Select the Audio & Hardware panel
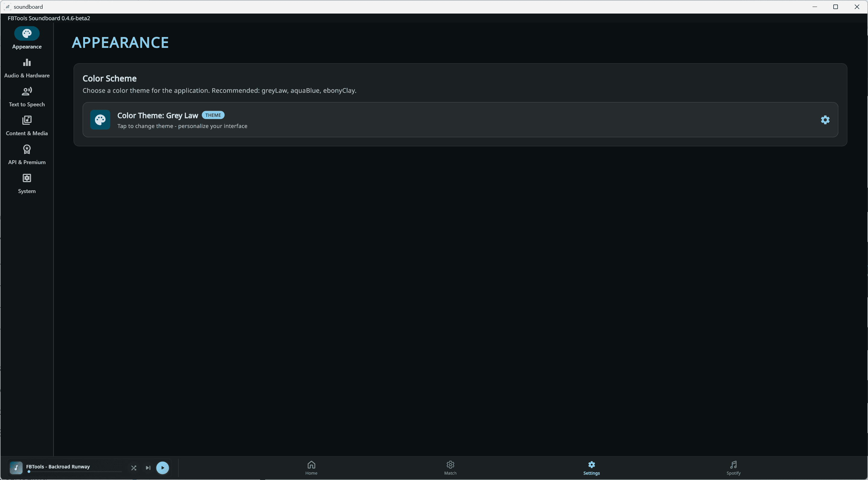This screenshot has width=868, height=480. pyautogui.click(x=27, y=67)
